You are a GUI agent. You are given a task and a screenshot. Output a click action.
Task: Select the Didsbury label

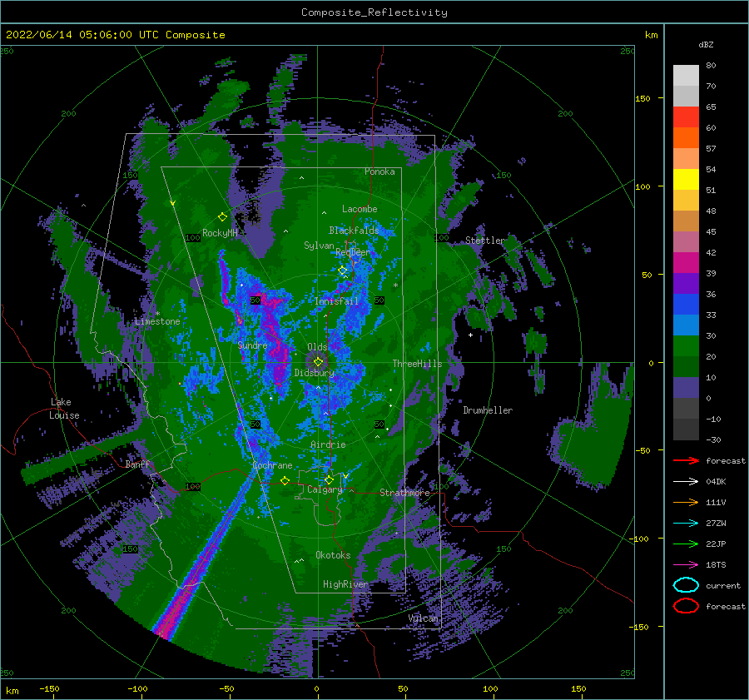pos(314,373)
